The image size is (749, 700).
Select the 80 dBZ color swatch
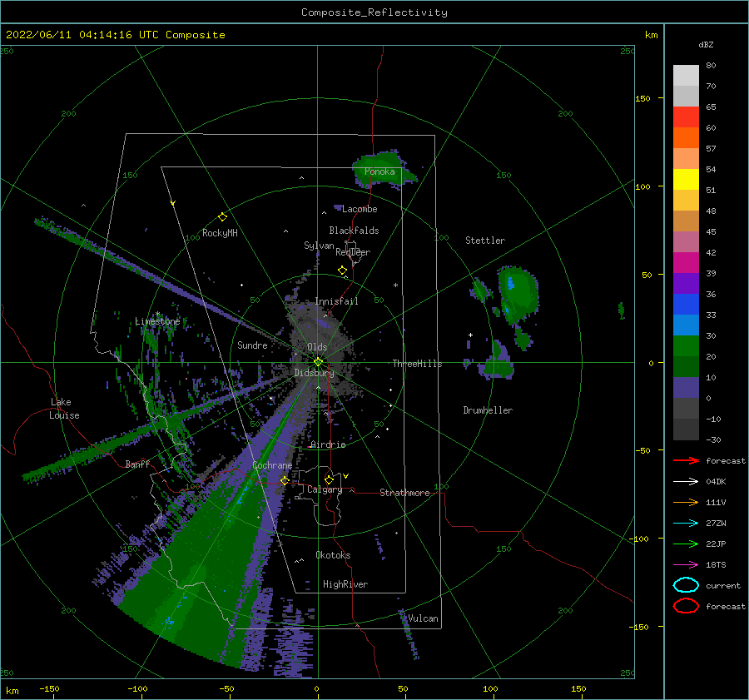click(x=686, y=75)
